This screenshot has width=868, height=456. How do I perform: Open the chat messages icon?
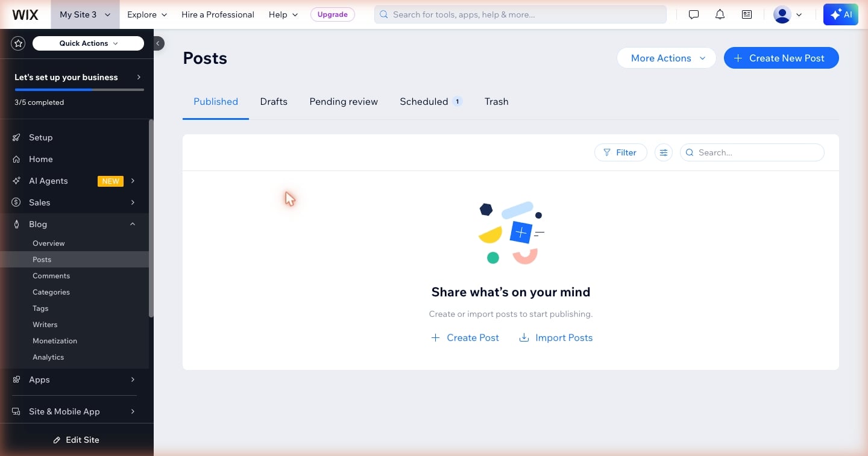tap(694, 14)
